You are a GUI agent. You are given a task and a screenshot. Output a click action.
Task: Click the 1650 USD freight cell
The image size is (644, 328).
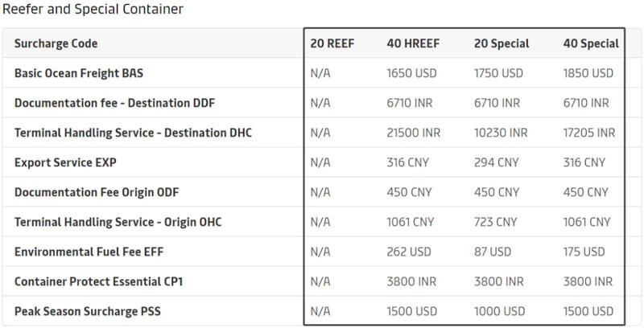(411, 73)
